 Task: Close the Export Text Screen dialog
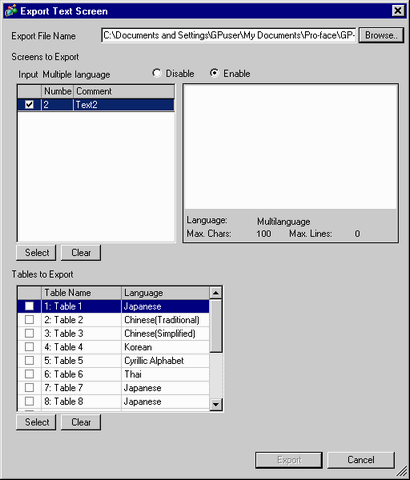click(398, 11)
